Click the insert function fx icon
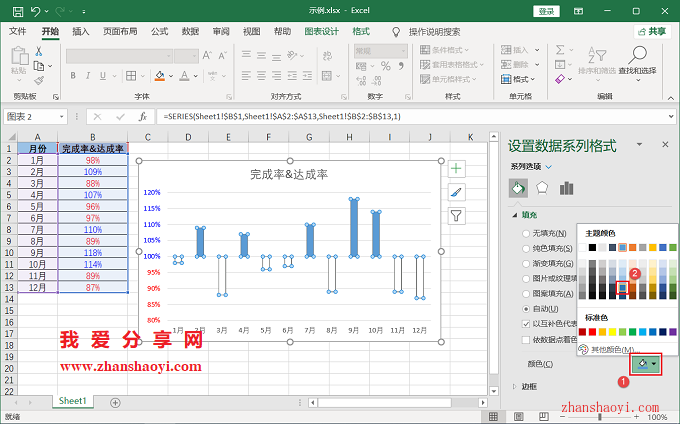The width and height of the screenshot is (680, 424). click(x=143, y=117)
